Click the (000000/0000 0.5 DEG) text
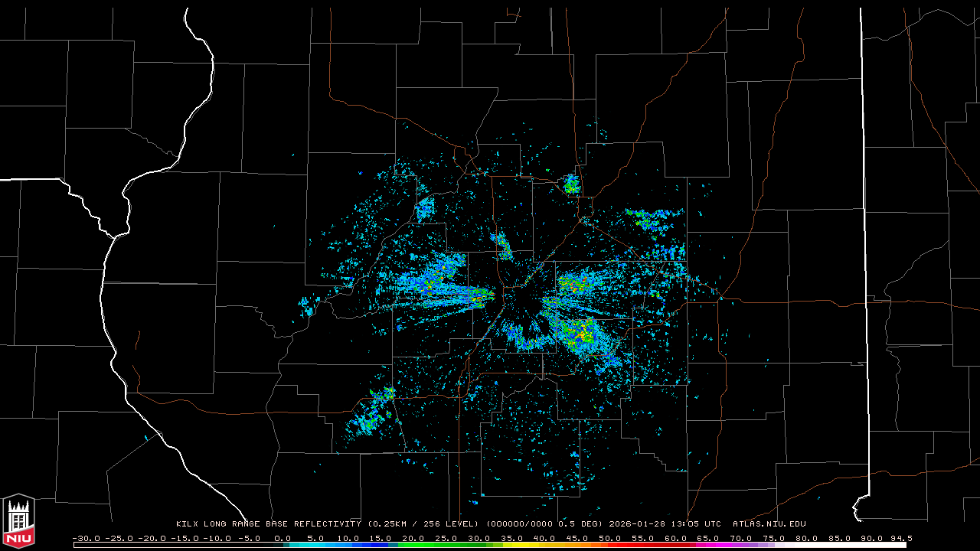This screenshot has height=551, width=980. tap(544, 524)
